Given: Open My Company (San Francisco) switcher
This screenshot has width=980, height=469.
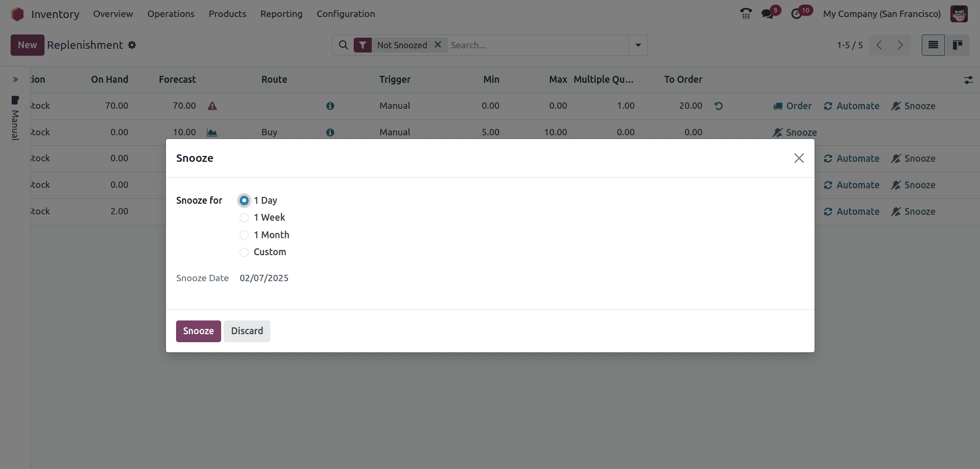Looking at the screenshot, I should [x=882, y=14].
